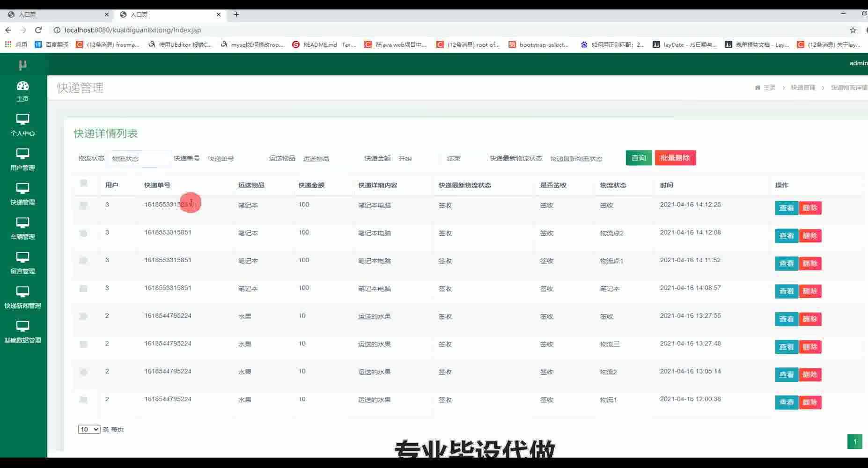This screenshot has height=468, width=868.
Task: Check the row dated 2021-04-16 14:08:57
Action: click(83, 288)
